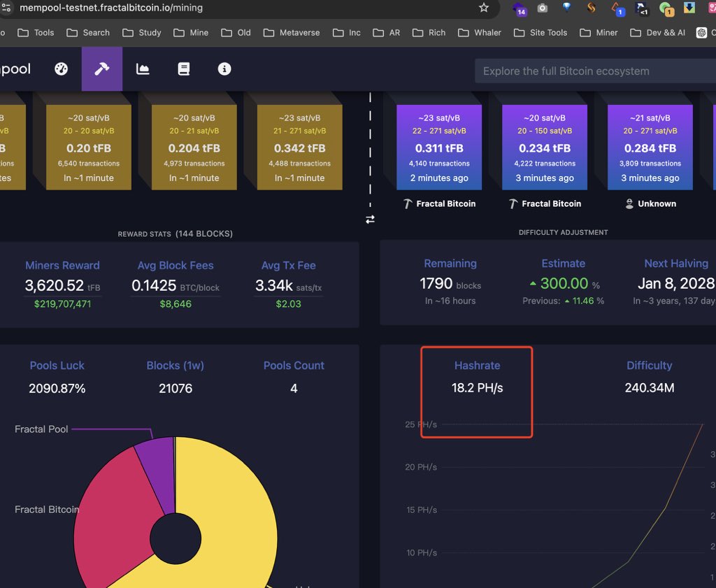
Task: Click the search box 'Explore the full Bitcoin ecosystem'
Action: tap(595, 71)
